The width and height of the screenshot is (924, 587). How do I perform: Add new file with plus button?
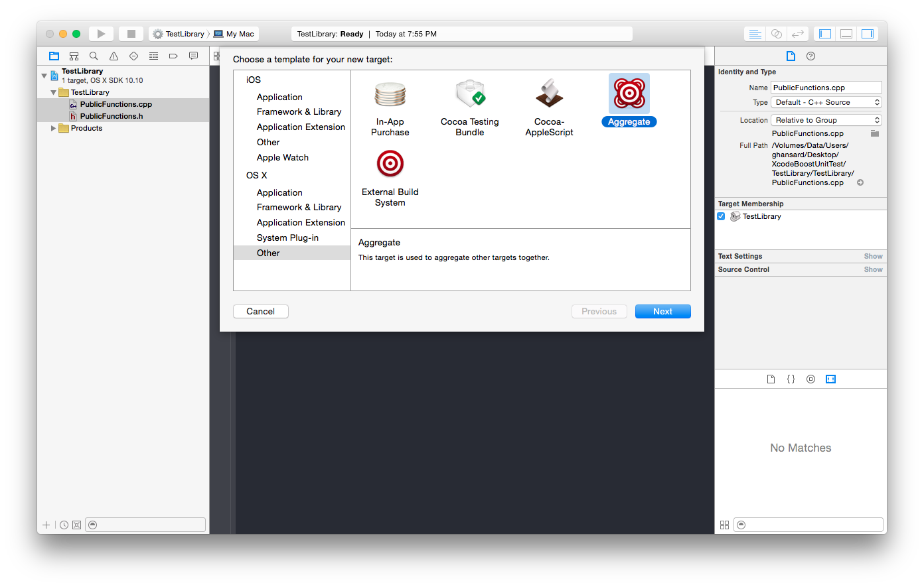[x=46, y=525]
